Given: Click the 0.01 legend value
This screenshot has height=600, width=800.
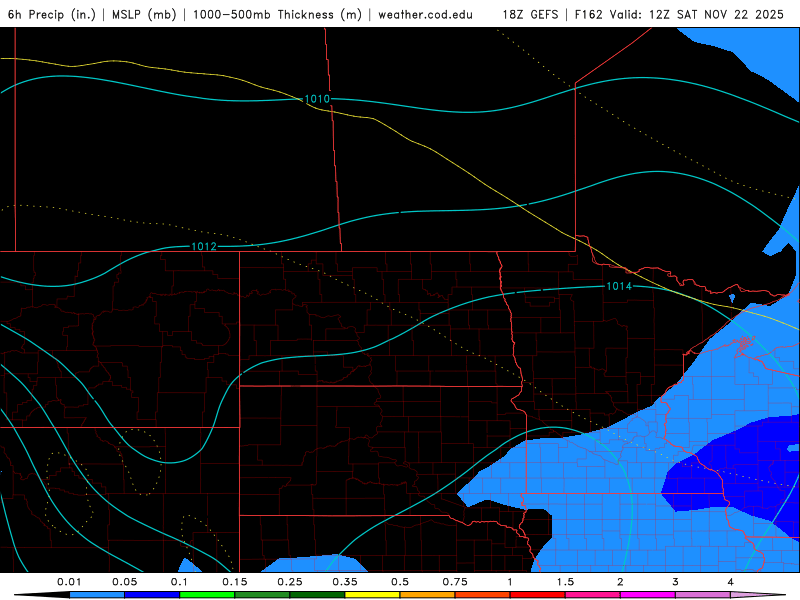Looking at the screenshot, I should (x=69, y=582).
